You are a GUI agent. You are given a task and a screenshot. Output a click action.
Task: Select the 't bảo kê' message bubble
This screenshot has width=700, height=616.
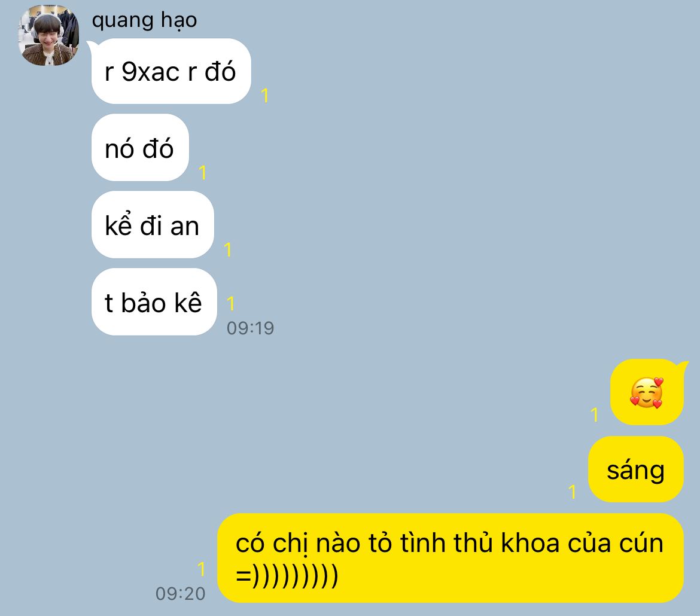point(154,302)
